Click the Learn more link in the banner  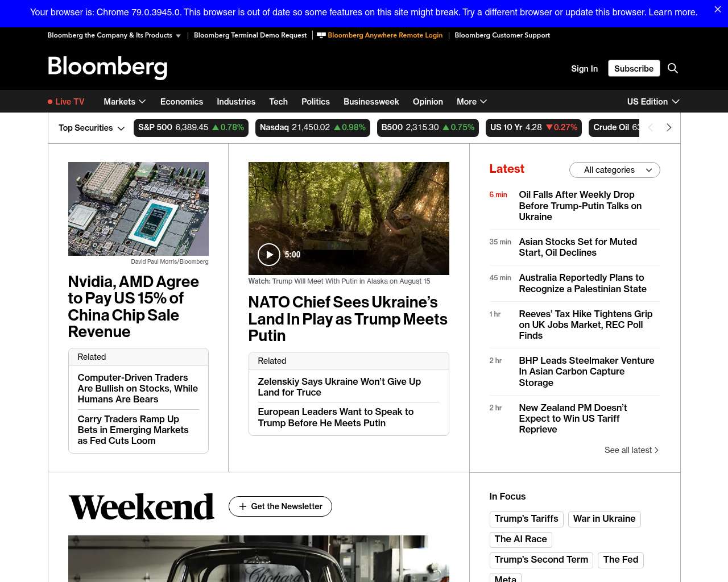click(673, 13)
